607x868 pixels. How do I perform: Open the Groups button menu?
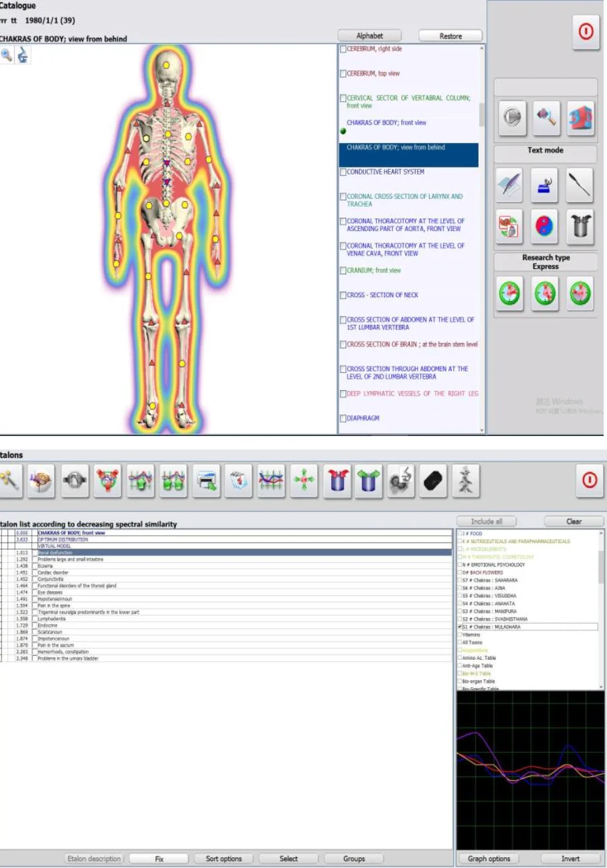[353, 859]
